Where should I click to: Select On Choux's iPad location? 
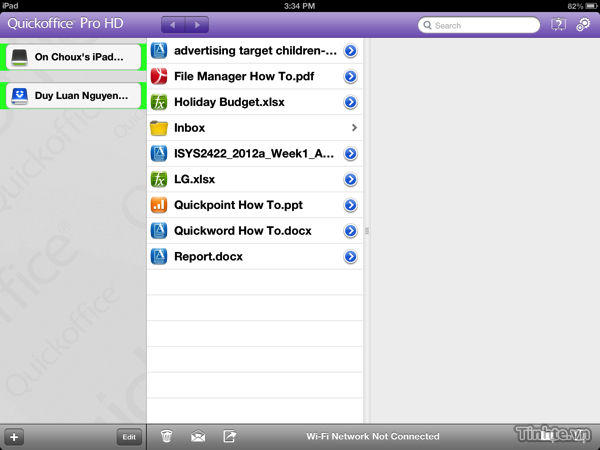[x=72, y=58]
